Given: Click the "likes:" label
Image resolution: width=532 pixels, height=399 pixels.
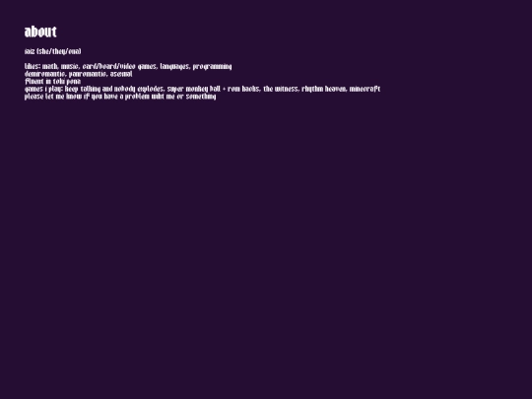Looking at the screenshot, I should (x=33, y=66).
